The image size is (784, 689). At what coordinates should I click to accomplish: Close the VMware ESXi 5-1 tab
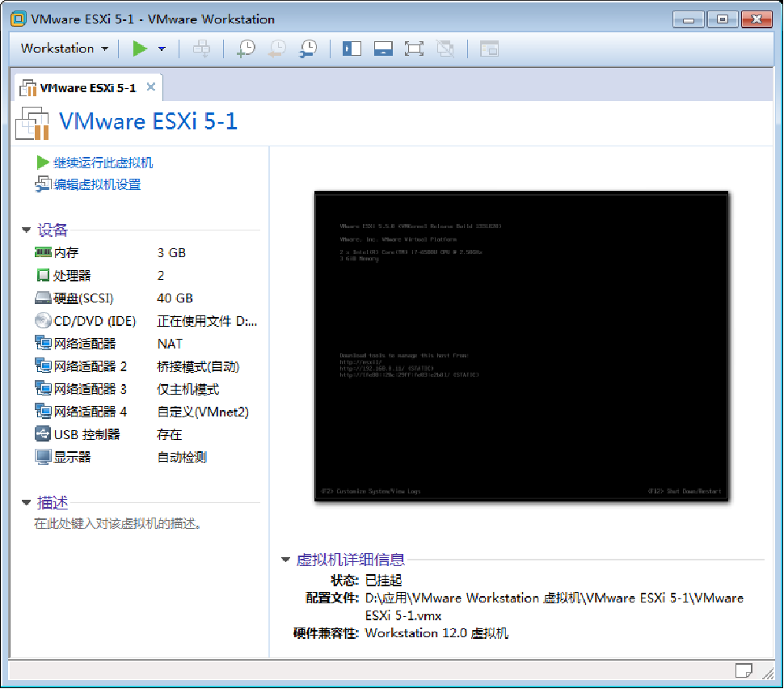click(151, 87)
